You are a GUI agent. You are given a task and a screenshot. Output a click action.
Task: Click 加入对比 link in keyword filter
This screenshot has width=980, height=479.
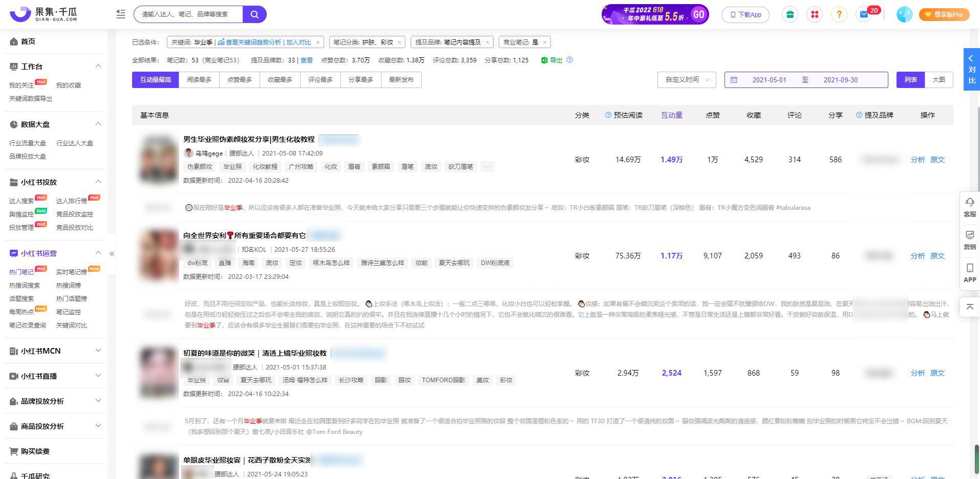click(x=299, y=42)
